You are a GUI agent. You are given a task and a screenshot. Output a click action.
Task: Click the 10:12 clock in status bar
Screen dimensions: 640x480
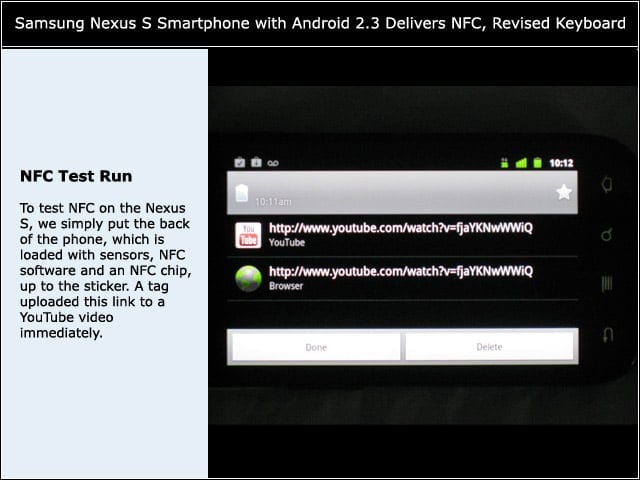(x=561, y=163)
